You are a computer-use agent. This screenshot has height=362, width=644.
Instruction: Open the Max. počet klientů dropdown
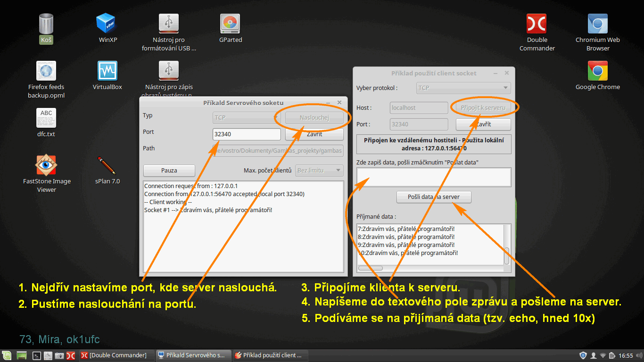point(319,170)
